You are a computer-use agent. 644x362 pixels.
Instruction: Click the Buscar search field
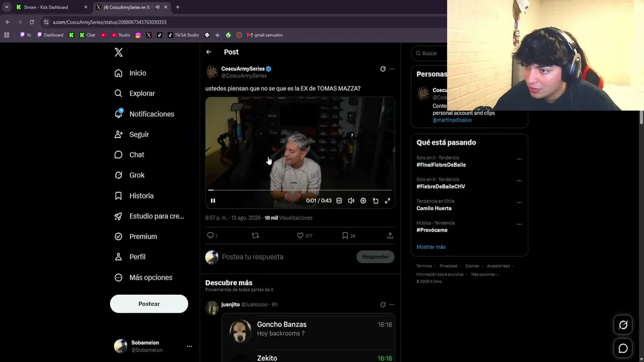[430, 53]
